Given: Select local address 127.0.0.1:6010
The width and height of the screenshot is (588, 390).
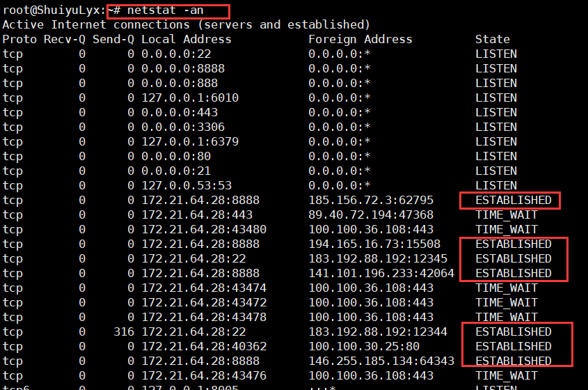Looking at the screenshot, I should 190,98.
